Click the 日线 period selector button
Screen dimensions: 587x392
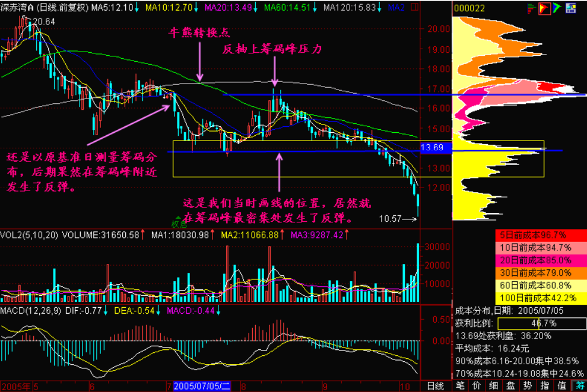tap(435, 386)
